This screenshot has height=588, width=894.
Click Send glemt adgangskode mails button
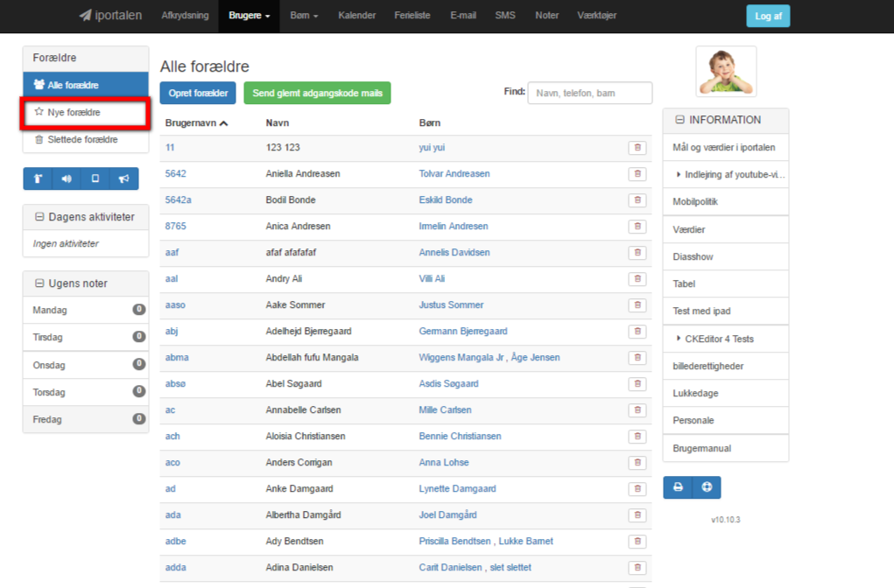coord(318,93)
